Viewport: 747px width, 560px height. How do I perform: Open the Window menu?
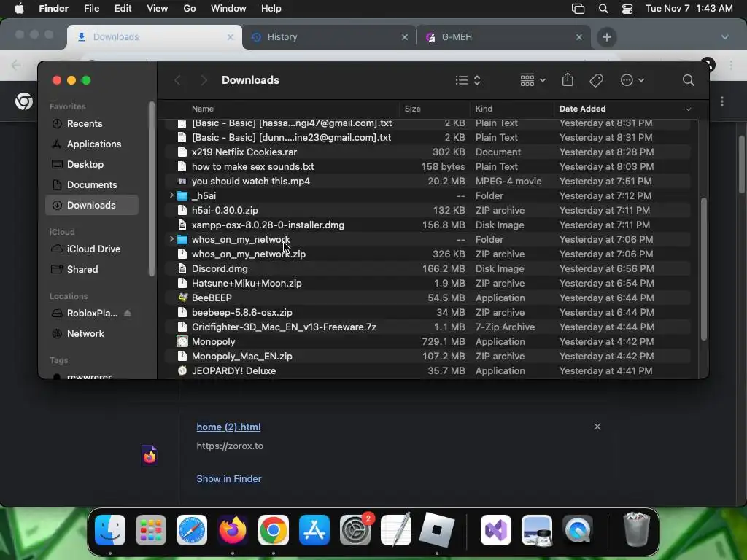[x=228, y=9]
